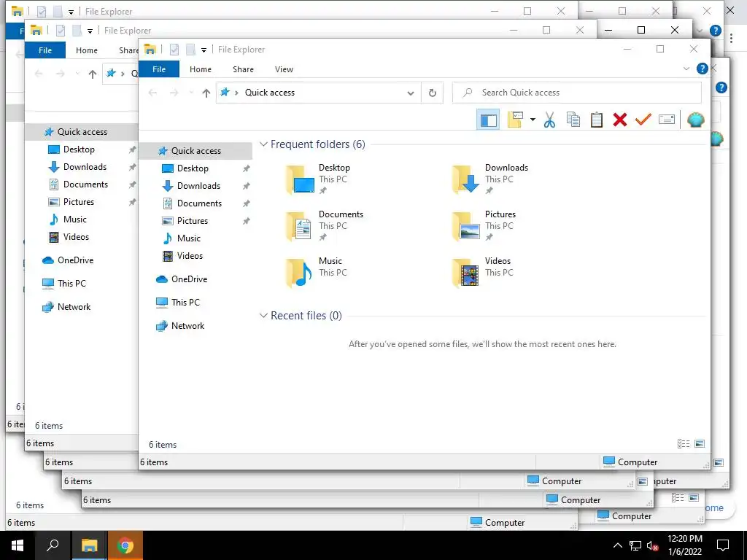Open taskbar search magnifier

(53, 545)
